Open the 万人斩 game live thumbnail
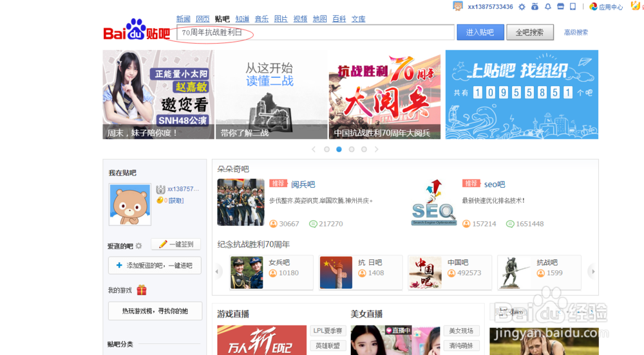The width and height of the screenshot is (644, 355). coord(261,340)
